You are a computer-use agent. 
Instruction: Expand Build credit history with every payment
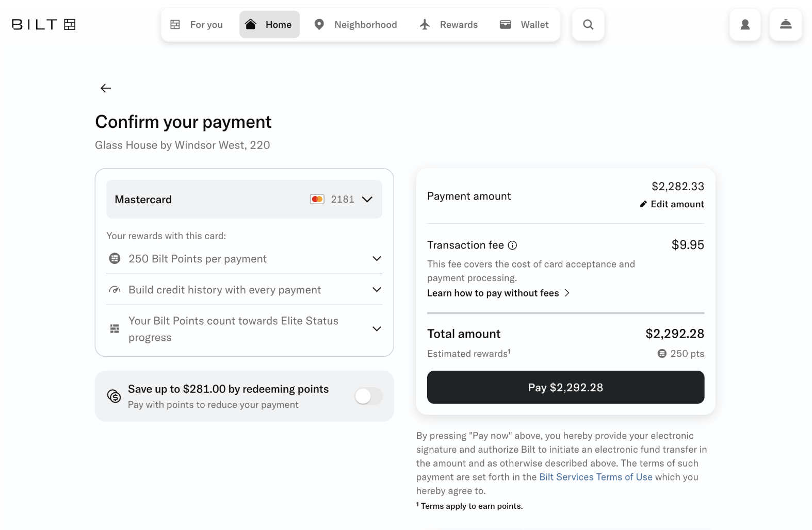pos(377,289)
